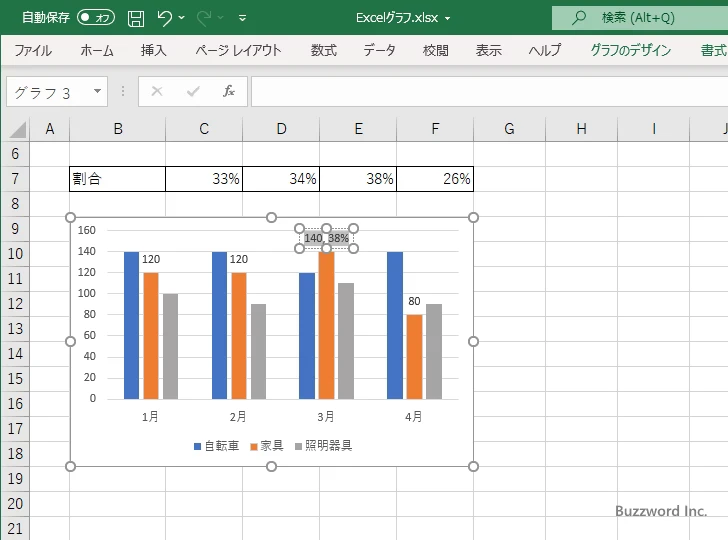
Task: Click cell with value 26%
Action: [x=435, y=179]
